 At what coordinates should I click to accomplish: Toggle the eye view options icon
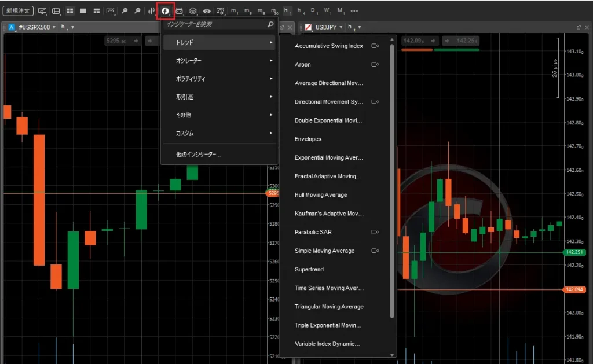point(207,11)
